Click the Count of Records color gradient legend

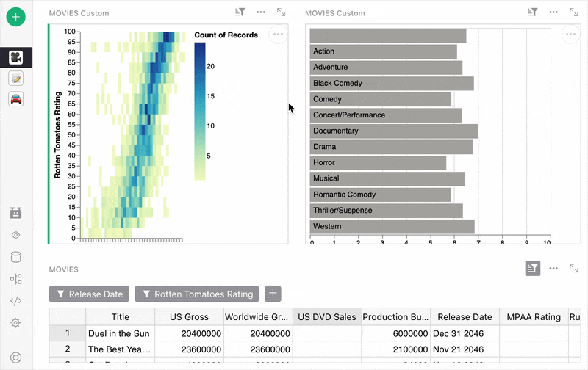pos(200,110)
